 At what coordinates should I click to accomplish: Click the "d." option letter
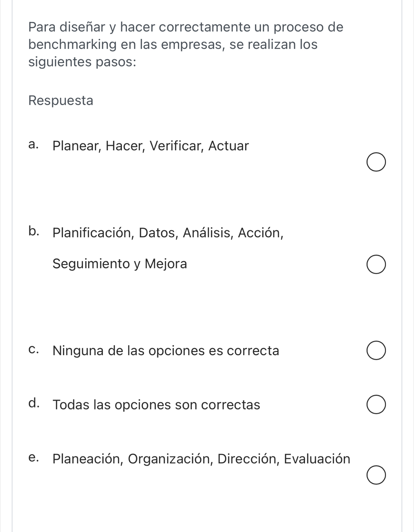[x=34, y=403]
